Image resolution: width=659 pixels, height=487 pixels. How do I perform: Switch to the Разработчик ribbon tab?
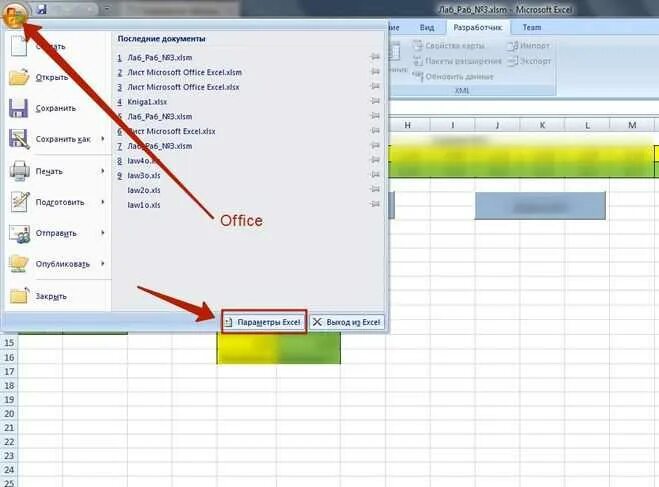(x=477, y=28)
